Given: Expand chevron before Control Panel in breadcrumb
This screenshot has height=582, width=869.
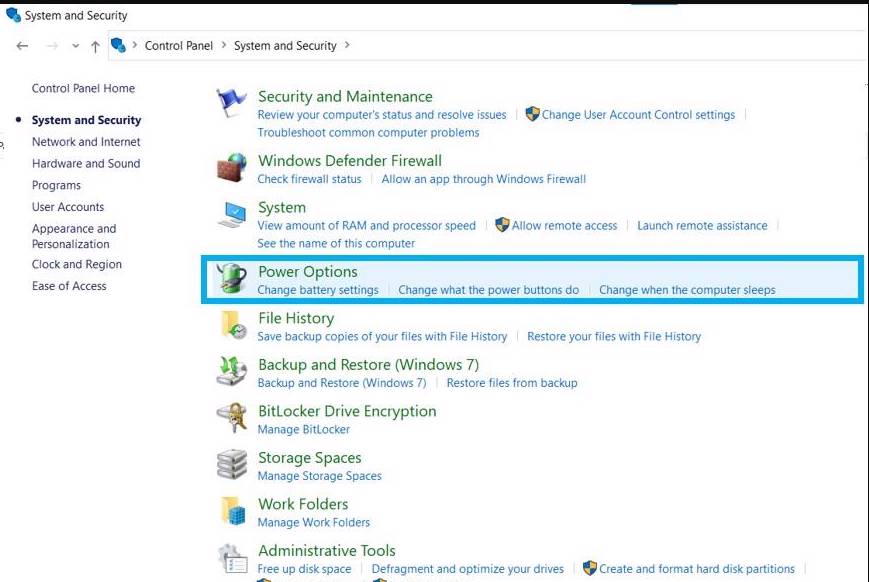Looking at the screenshot, I should 135,45.
